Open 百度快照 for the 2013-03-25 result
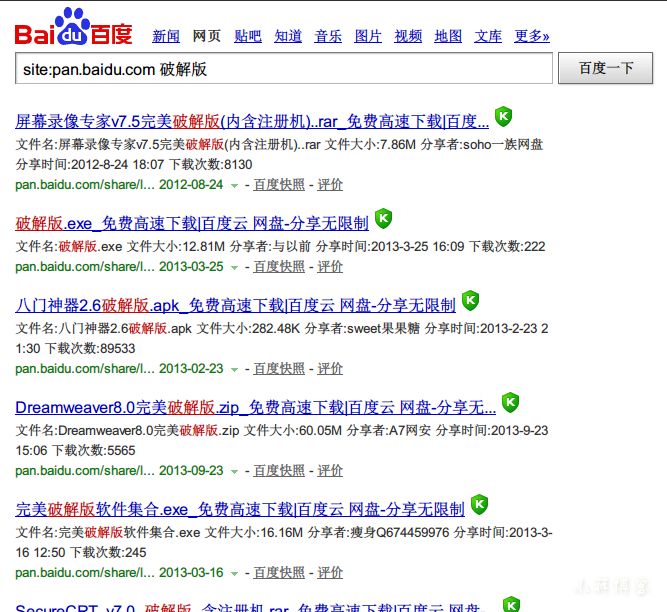667x612 pixels. click(279, 267)
